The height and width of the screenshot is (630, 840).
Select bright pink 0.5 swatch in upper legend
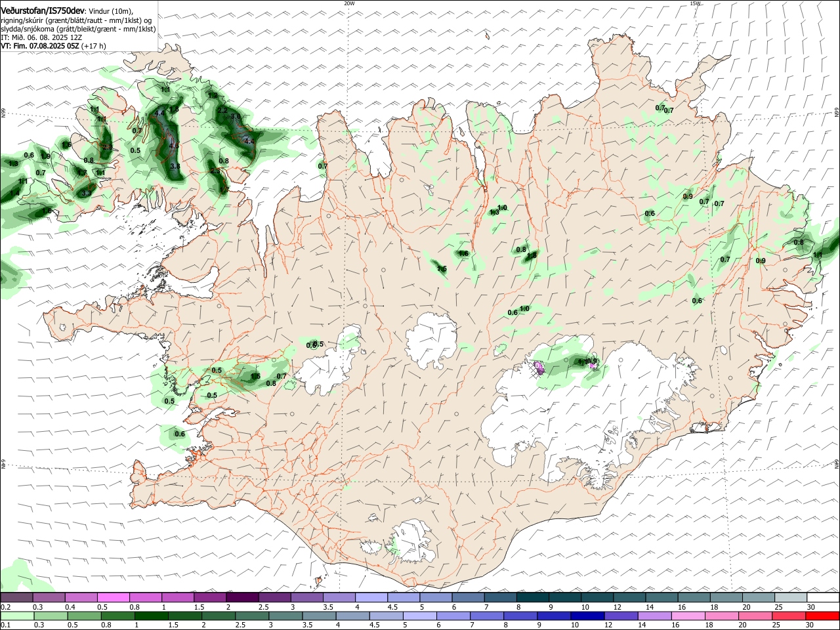click(114, 597)
